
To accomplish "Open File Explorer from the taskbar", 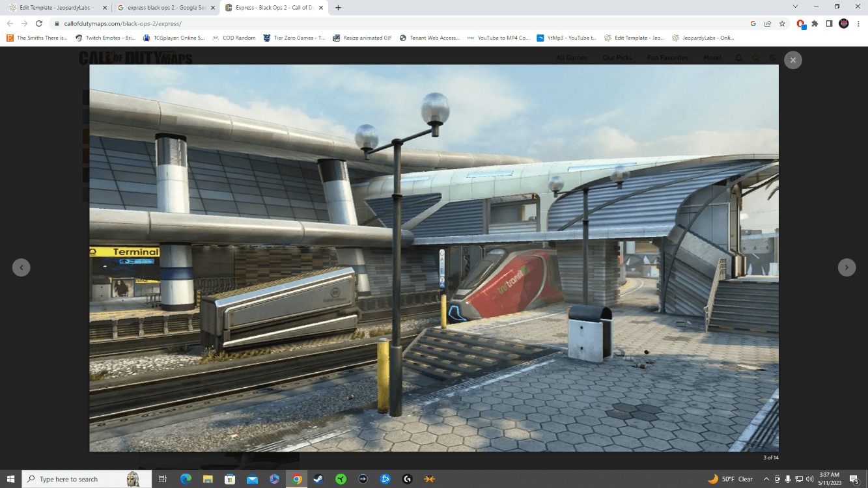I will click(208, 479).
